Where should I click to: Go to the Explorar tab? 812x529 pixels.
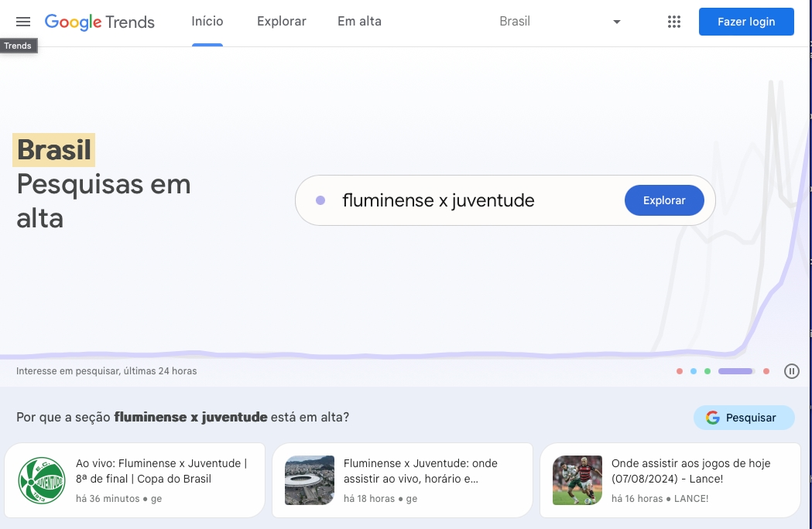(282, 22)
